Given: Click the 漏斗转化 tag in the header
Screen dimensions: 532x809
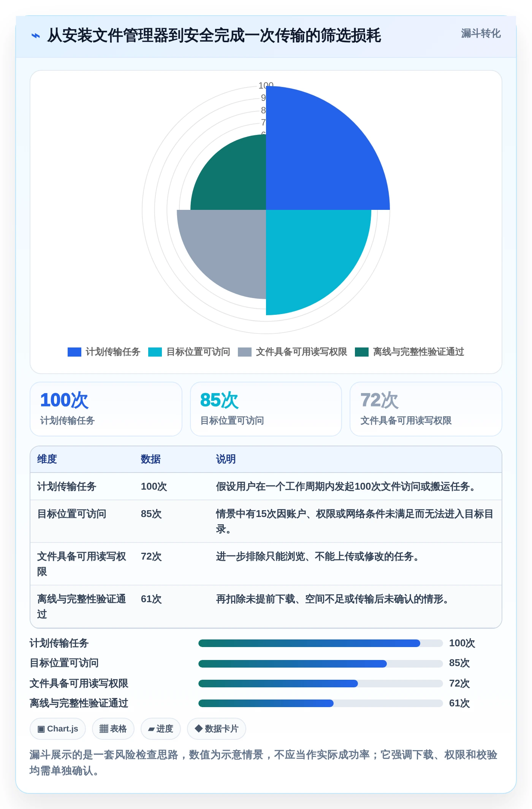Looking at the screenshot, I should (481, 33).
